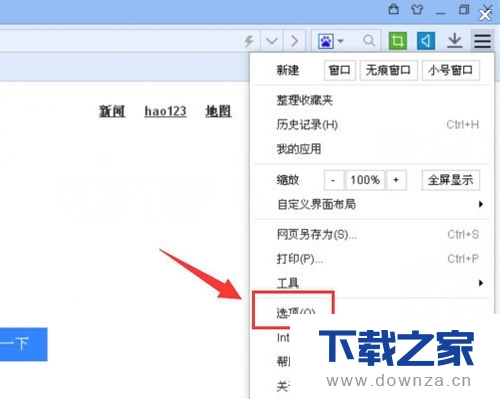Click the shopping bag icon in title bar
Image resolution: width=500 pixels, height=399 pixels.
click(394, 9)
